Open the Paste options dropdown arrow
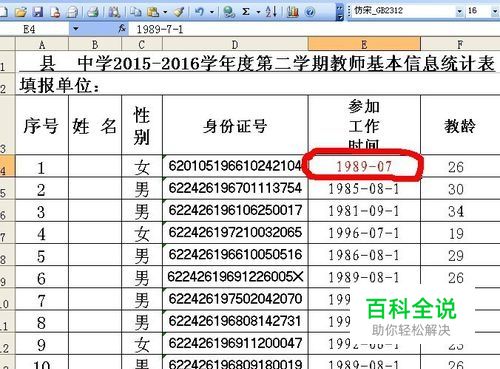Viewport: 500px width, 369px height. coord(165,12)
